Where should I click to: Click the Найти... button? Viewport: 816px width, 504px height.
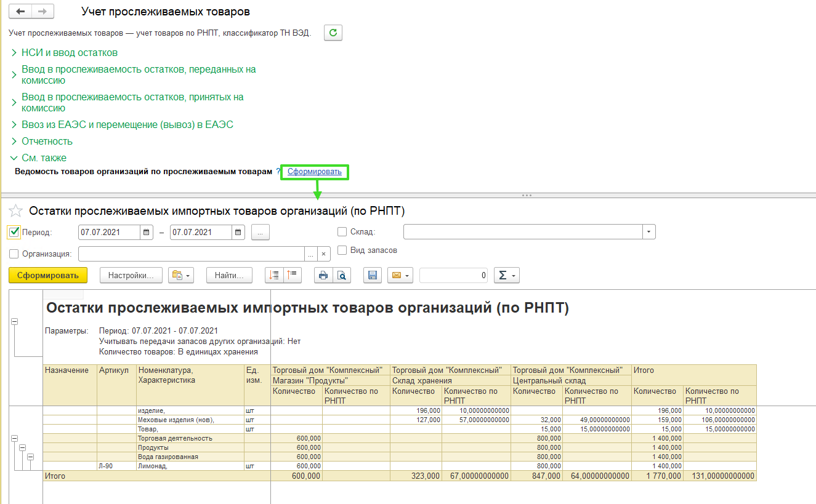point(229,275)
